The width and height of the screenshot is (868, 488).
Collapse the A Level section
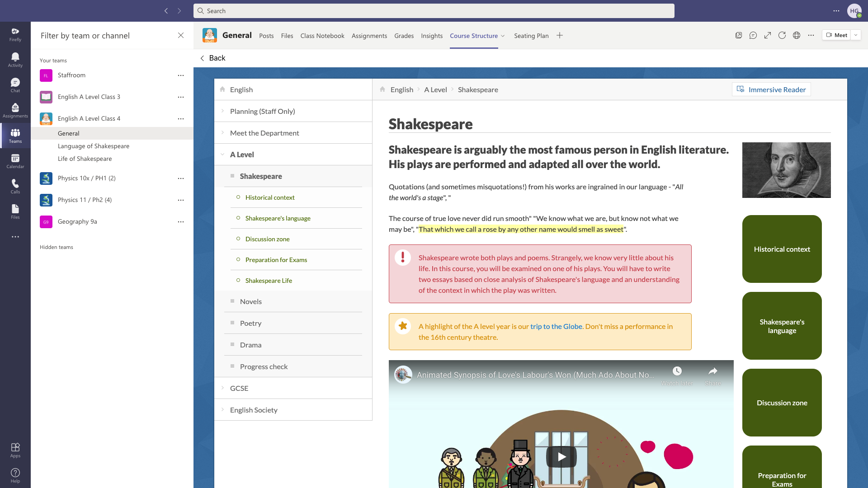[x=222, y=155]
